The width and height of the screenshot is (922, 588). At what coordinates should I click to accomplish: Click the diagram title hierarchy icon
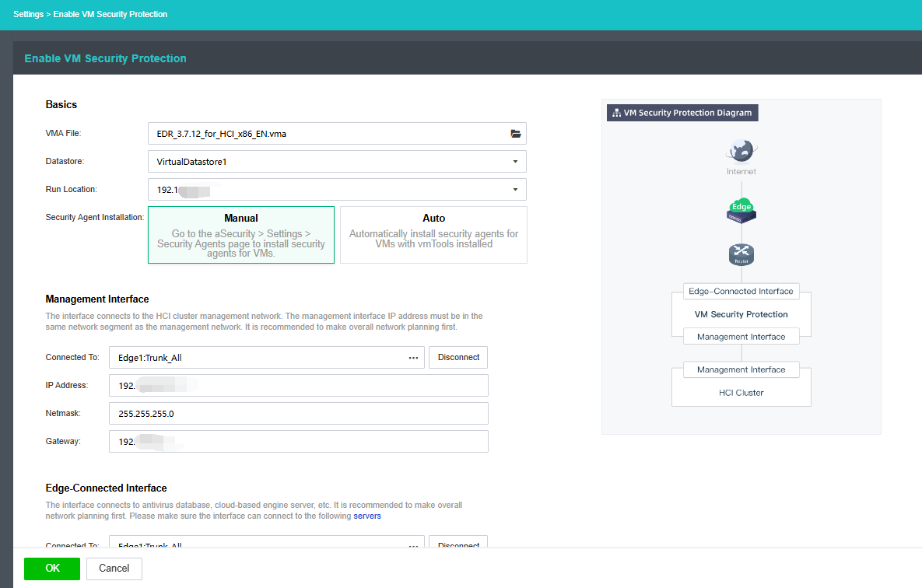point(615,113)
